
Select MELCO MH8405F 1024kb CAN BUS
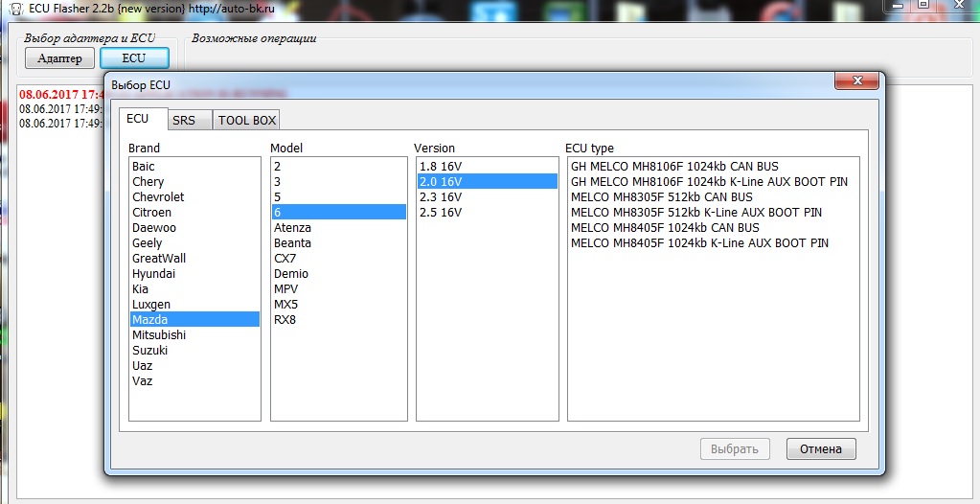(713, 228)
